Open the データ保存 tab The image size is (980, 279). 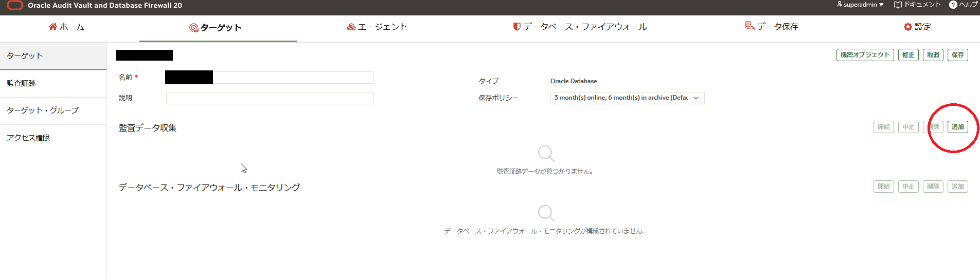(x=772, y=27)
